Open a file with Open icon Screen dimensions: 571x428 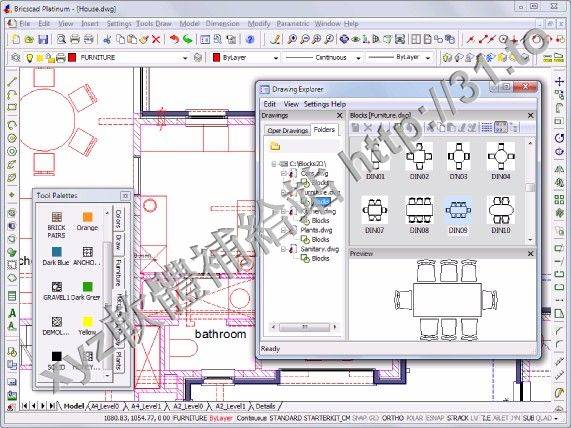coord(29,39)
